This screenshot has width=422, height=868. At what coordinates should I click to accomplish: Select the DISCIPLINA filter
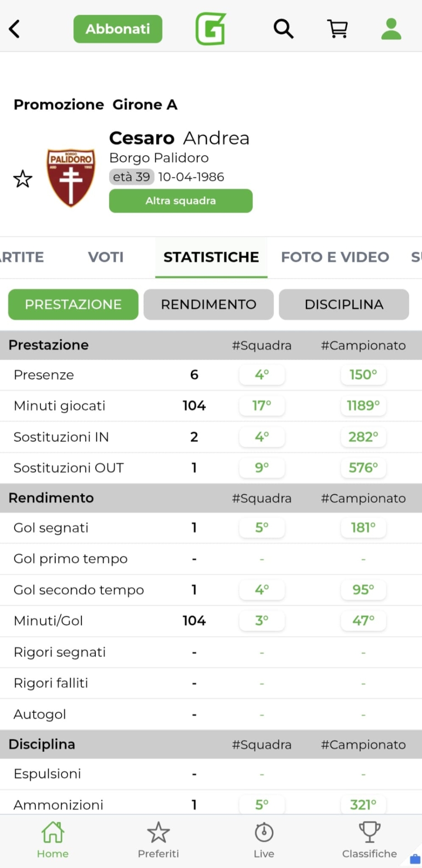pos(344,304)
